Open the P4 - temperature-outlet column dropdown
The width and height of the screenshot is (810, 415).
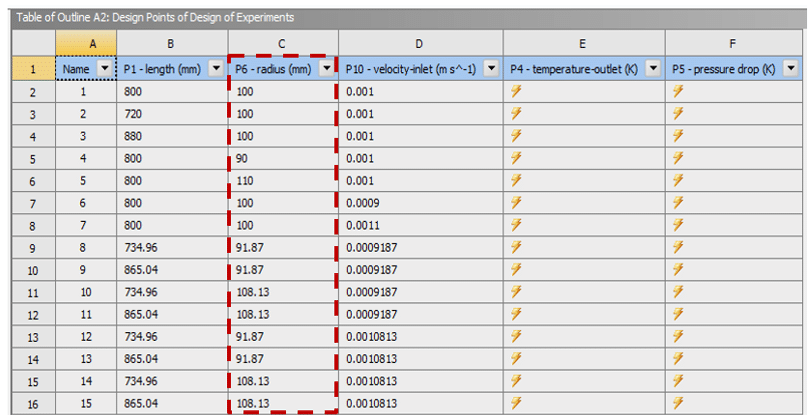click(654, 69)
